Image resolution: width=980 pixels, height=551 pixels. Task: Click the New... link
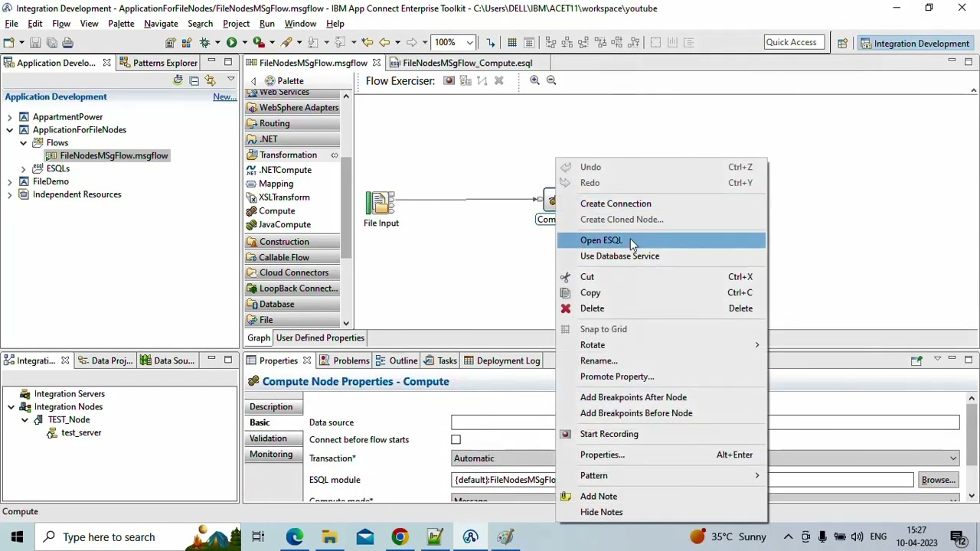coord(224,96)
